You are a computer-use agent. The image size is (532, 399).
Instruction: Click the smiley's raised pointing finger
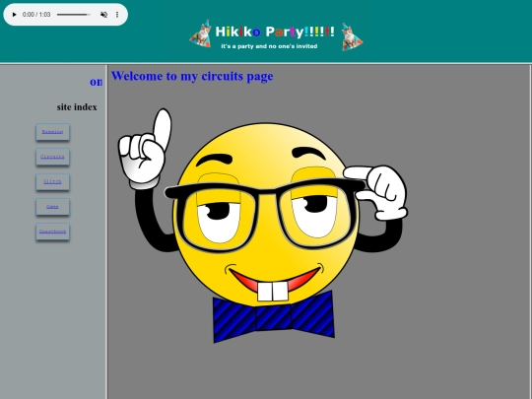(163, 128)
